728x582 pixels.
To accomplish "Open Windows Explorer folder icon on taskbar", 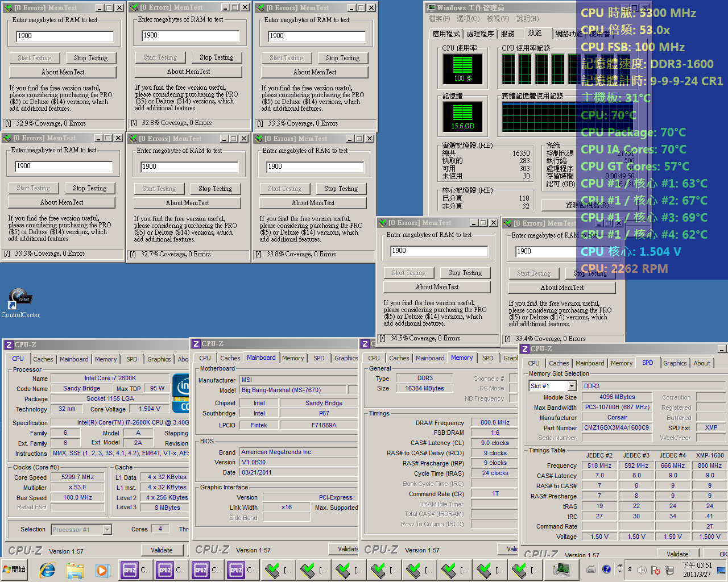I will (75, 569).
